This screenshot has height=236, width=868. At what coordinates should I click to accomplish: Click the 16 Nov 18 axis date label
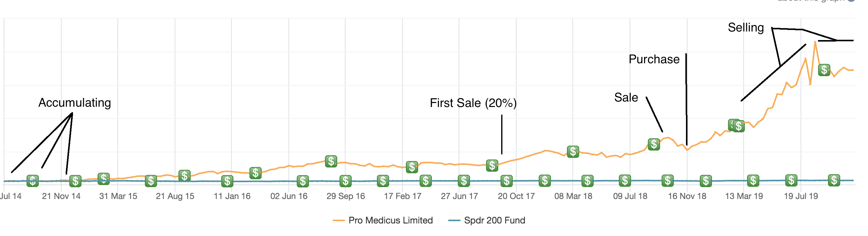point(687,196)
